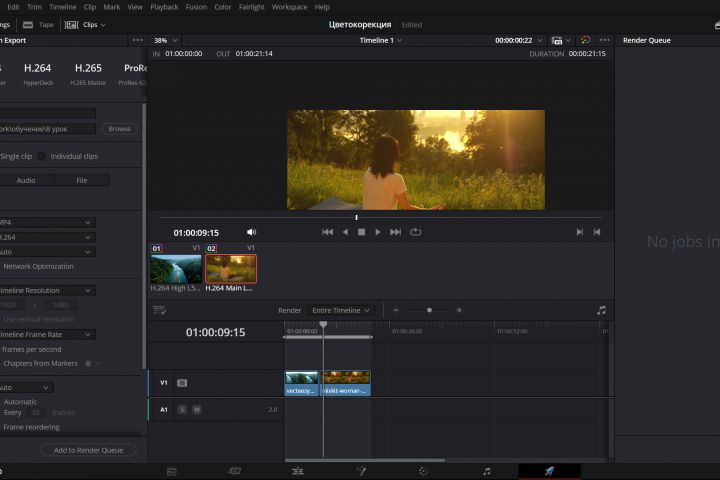
Task: Open the Fusion menu
Action: [196, 7]
